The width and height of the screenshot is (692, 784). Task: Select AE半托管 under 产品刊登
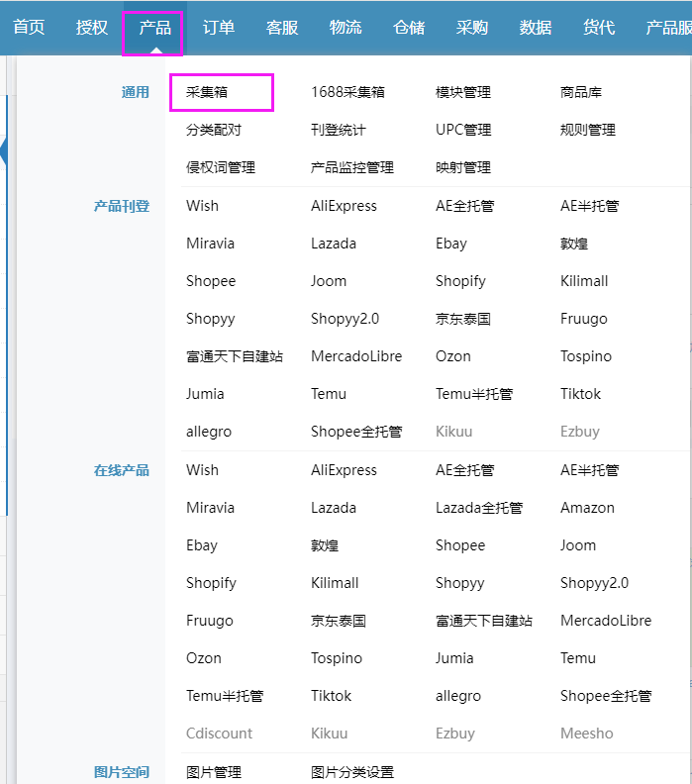pyautogui.click(x=589, y=206)
